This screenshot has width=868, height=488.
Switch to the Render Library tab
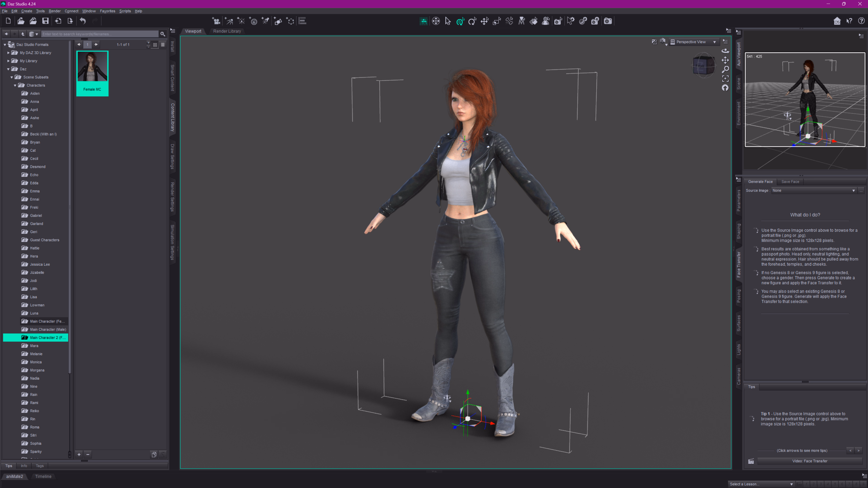coord(227,31)
